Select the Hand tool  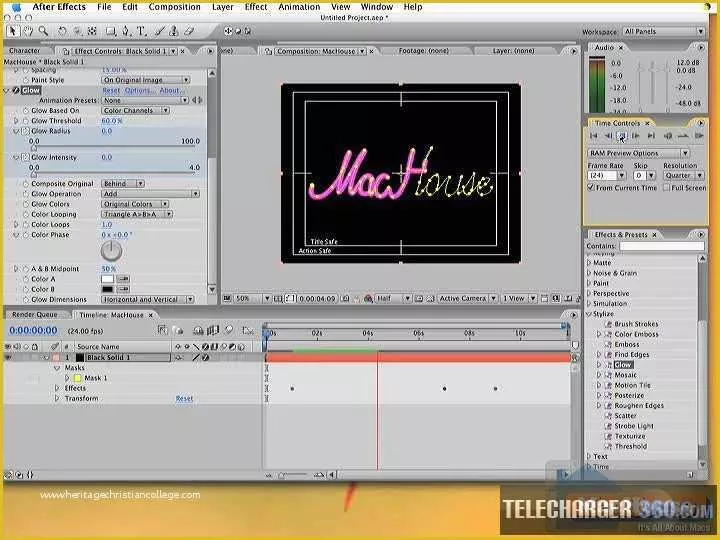[28, 31]
